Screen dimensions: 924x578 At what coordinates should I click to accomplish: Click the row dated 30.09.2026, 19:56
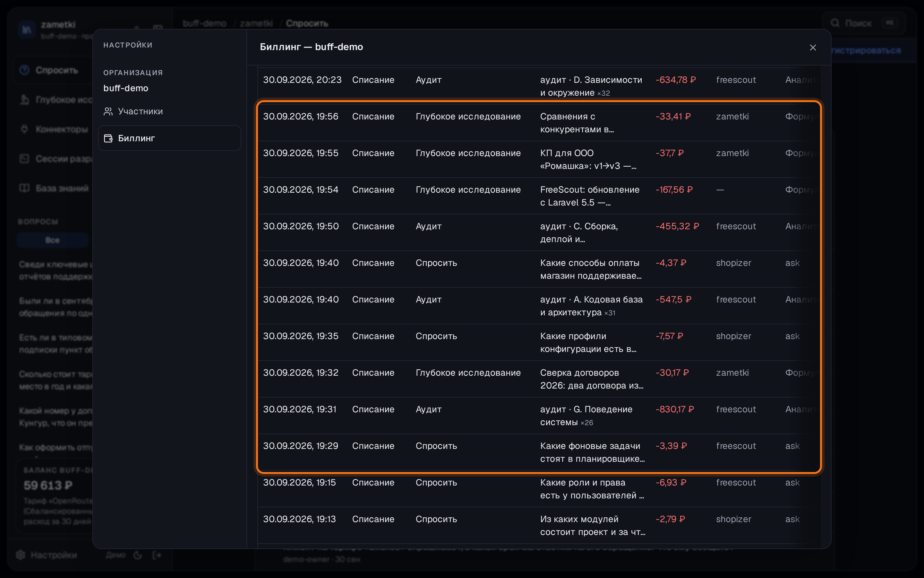tap(539, 123)
